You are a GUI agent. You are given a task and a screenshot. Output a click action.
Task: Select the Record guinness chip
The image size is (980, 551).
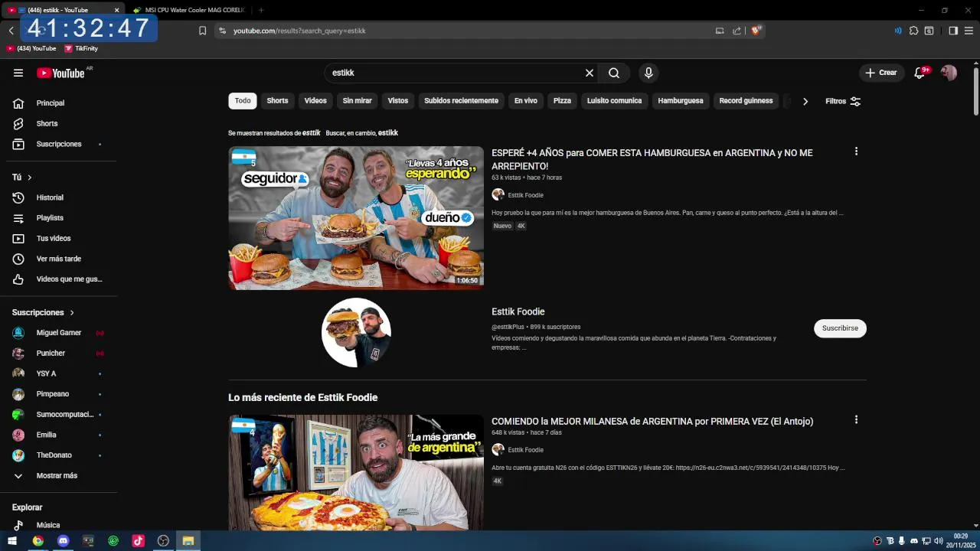746,101
